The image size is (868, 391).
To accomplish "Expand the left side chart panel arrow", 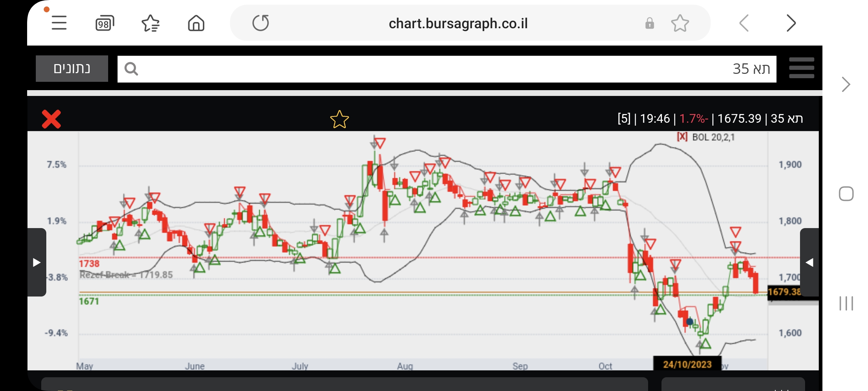I will coord(37,262).
